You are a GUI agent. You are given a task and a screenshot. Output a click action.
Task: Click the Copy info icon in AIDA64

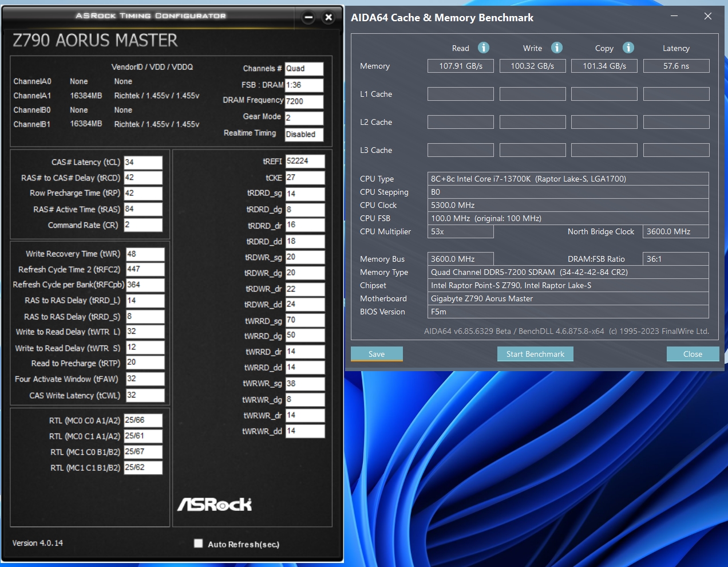click(x=628, y=48)
